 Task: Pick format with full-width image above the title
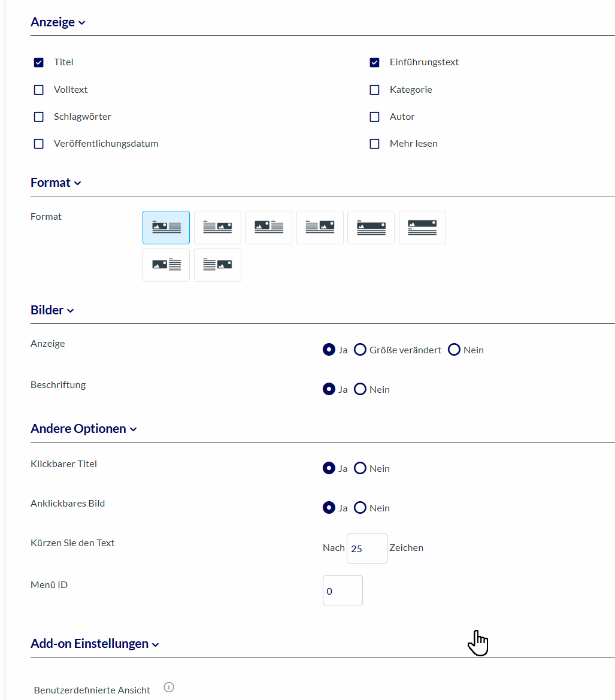[422, 228]
